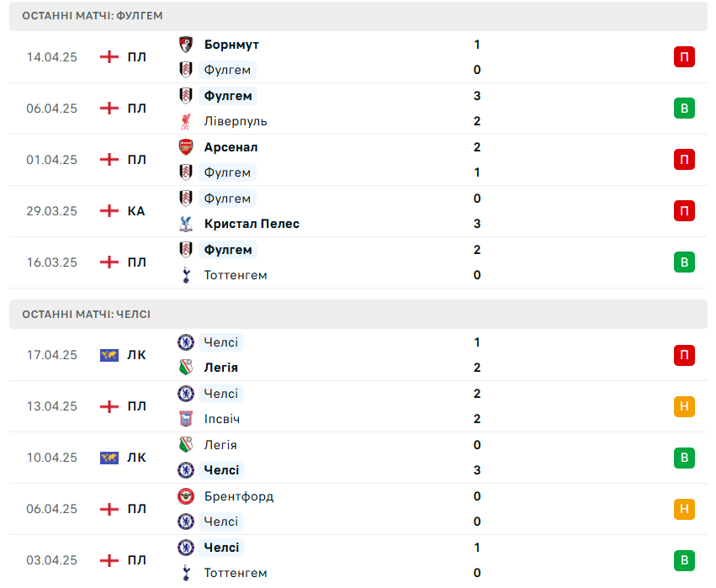The image size is (716, 588).
Task: Open the Арсенал team link
Action: (231, 147)
